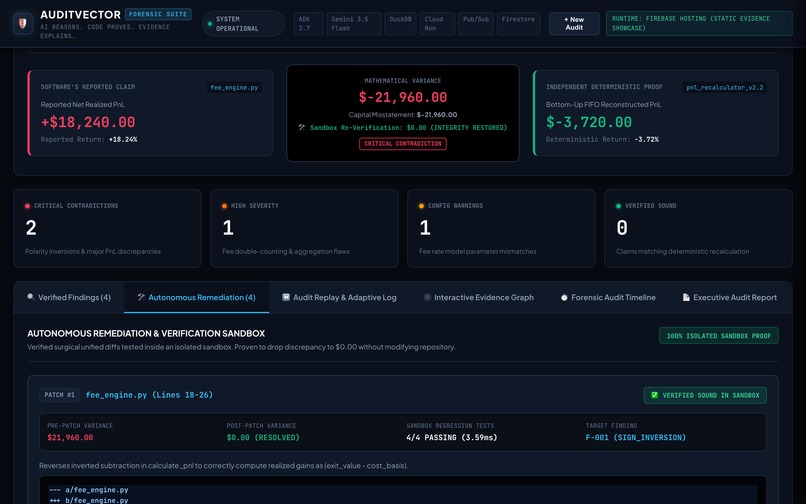Click the Verified Sound count card
Viewport: 806px width, 504px height.
point(698,228)
